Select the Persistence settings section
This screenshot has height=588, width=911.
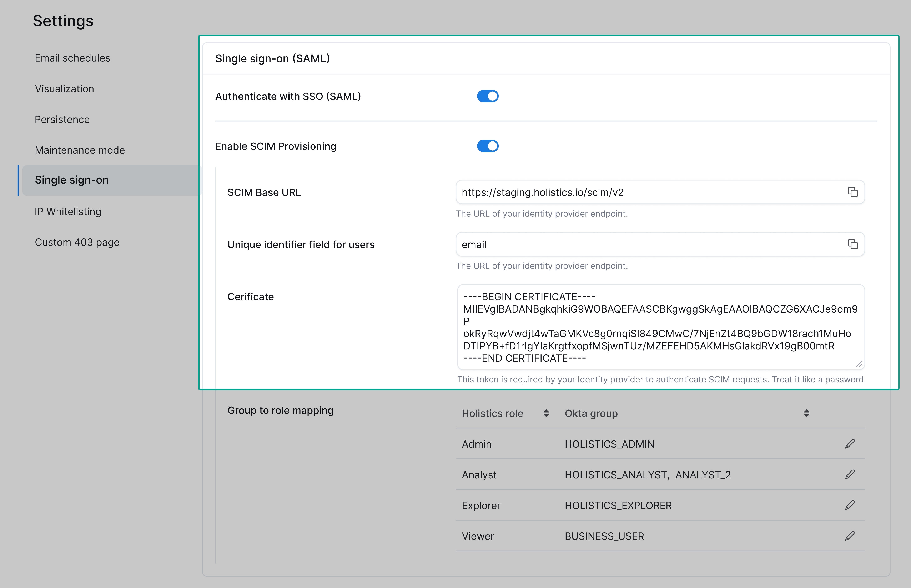click(62, 119)
